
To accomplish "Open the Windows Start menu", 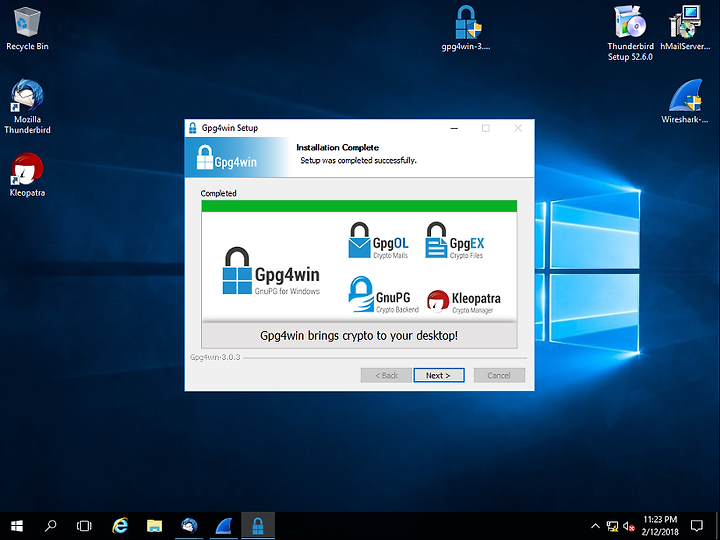I will click(17, 526).
